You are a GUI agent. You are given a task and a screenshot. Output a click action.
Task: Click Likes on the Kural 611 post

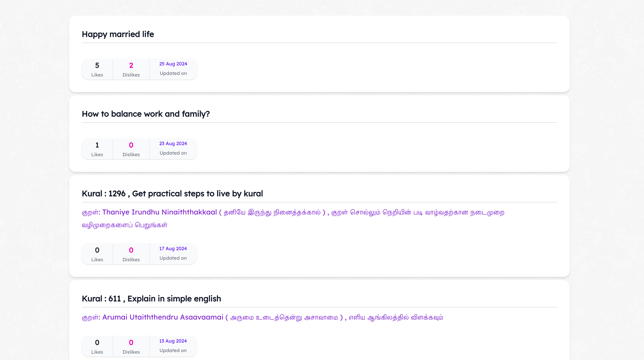(x=97, y=346)
